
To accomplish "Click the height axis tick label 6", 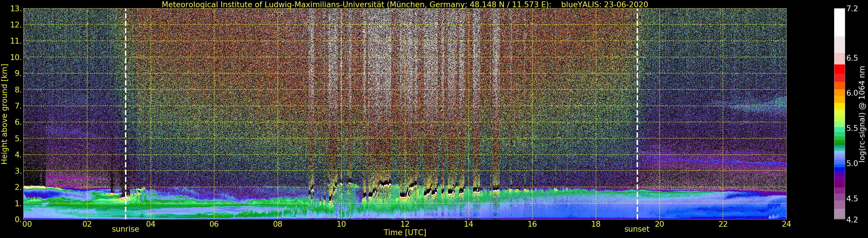I will click(x=18, y=122).
